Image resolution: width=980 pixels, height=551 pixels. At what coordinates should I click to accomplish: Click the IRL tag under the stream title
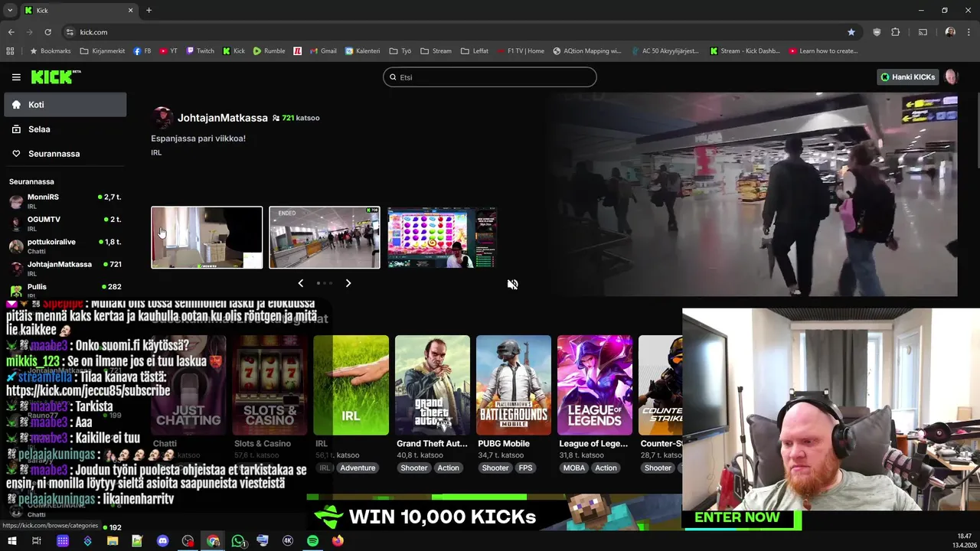point(156,152)
